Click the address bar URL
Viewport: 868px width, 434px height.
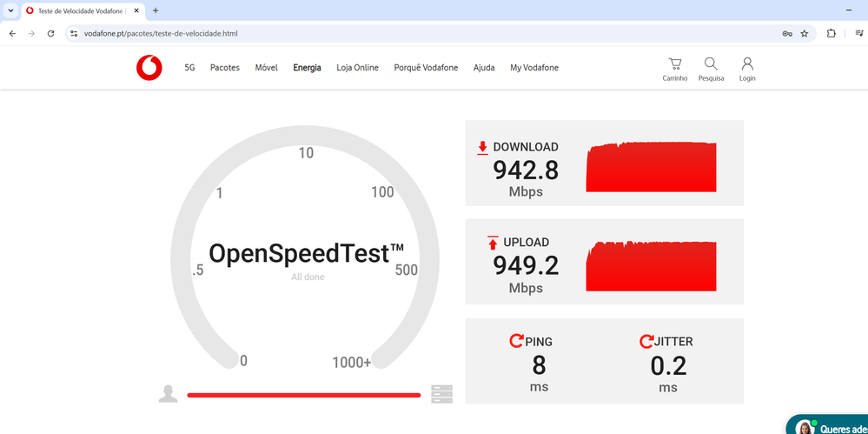161,34
